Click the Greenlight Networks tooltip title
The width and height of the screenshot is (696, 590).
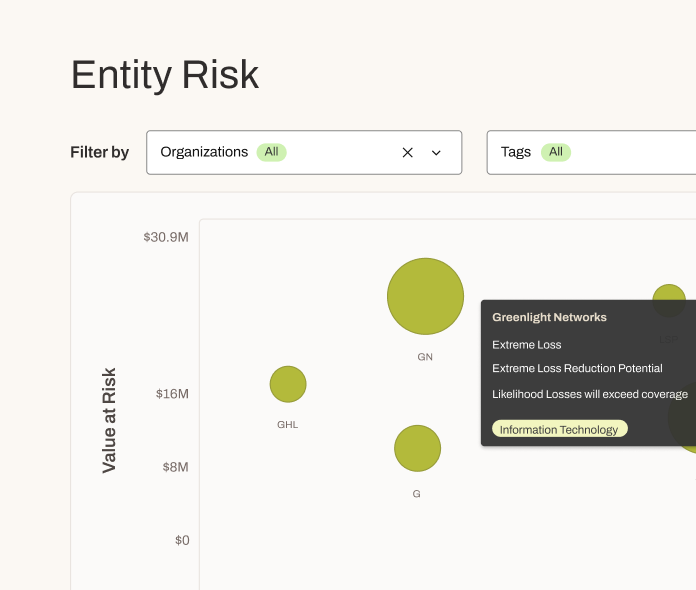click(549, 317)
